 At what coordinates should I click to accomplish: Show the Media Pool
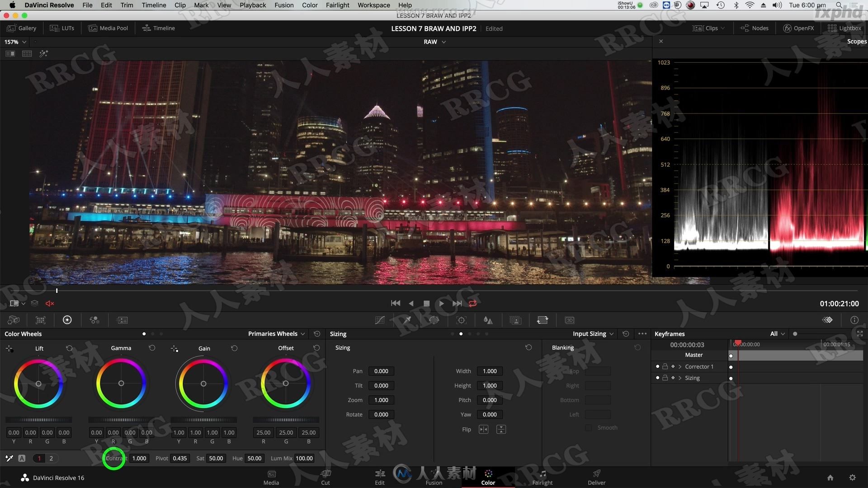pyautogui.click(x=108, y=28)
